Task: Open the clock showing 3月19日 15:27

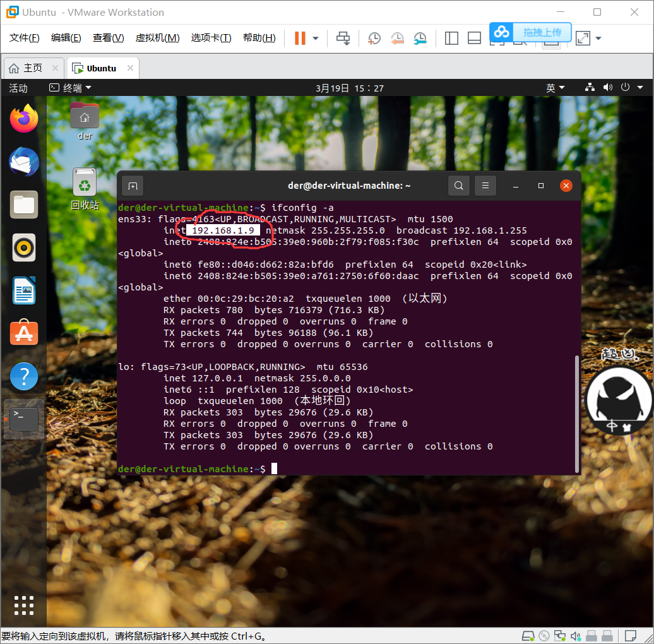Action: [x=350, y=88]
